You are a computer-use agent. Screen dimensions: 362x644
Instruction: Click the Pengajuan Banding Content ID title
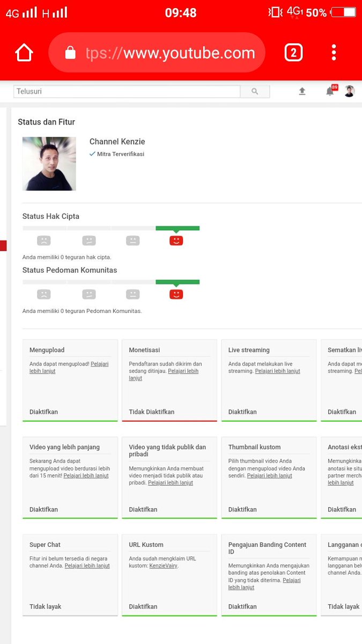click(267, 548)
